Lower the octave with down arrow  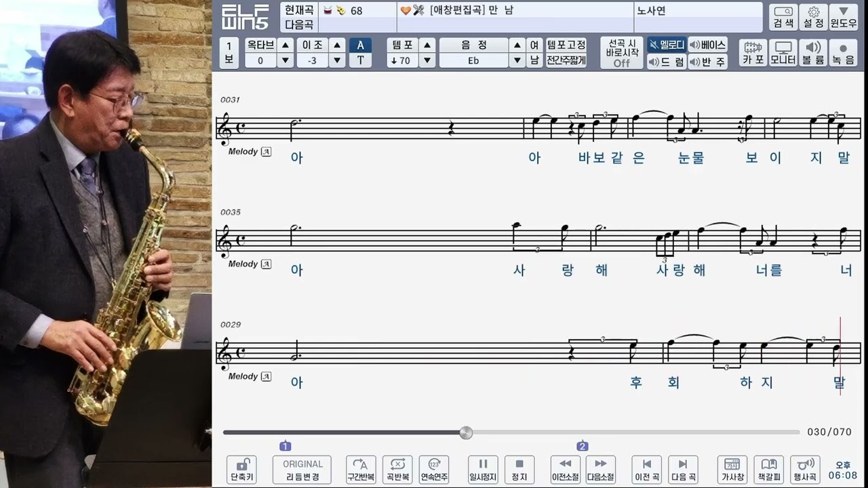[285, 60]
